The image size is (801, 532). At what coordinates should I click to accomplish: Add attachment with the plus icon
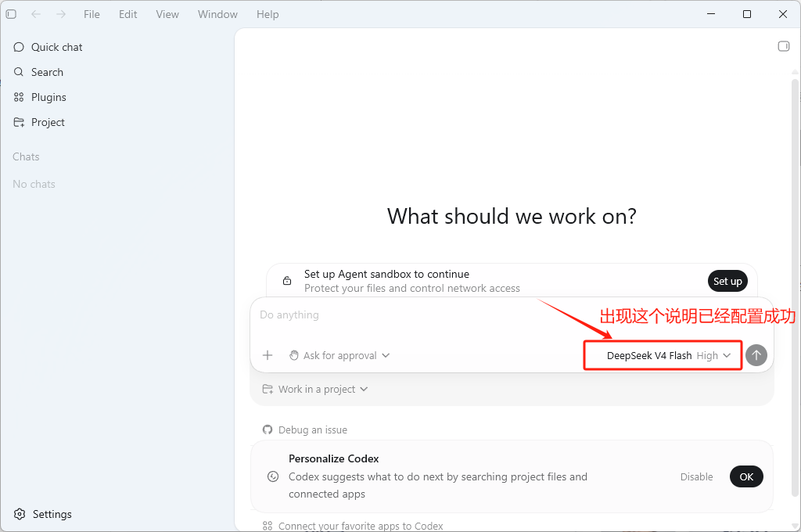pyautogui.click(x=268, y=355)
